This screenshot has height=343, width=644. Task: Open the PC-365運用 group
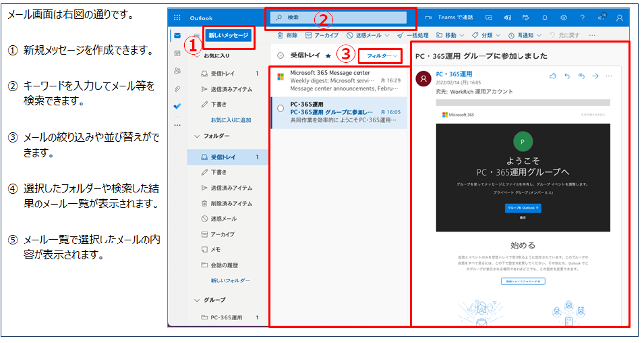click(227, 317)
